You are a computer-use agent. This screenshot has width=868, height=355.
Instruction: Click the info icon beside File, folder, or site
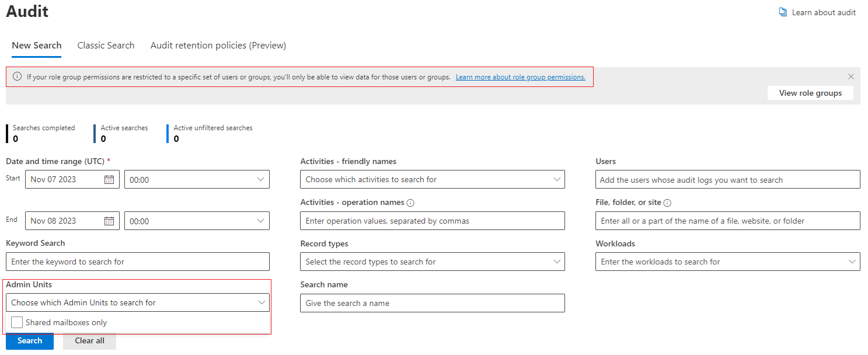tap(667, 203)
